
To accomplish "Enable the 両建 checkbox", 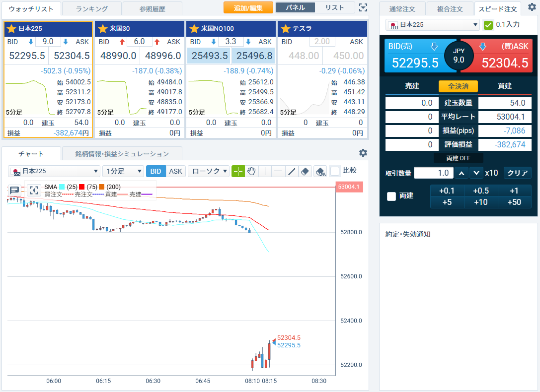I will click(x=391, y=196).
